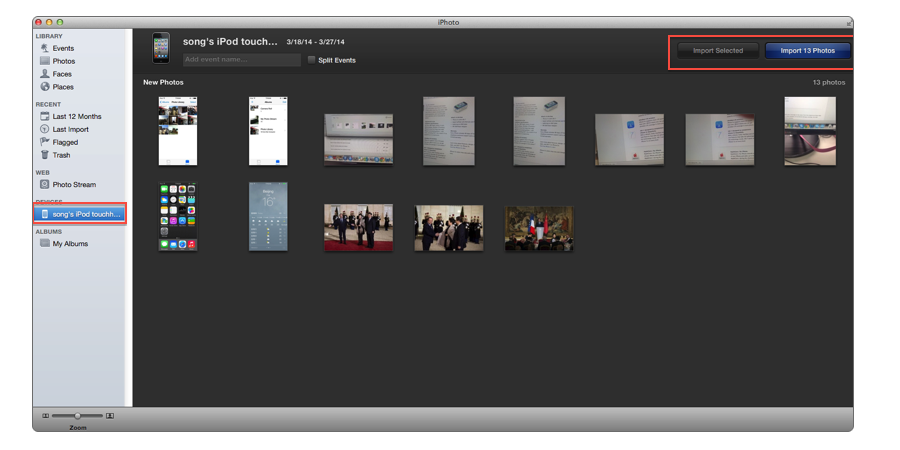The width and height of the screenshot is (900, 450).
Task: Adjust the Zoom slider handle
Action: tap(77, 416)
